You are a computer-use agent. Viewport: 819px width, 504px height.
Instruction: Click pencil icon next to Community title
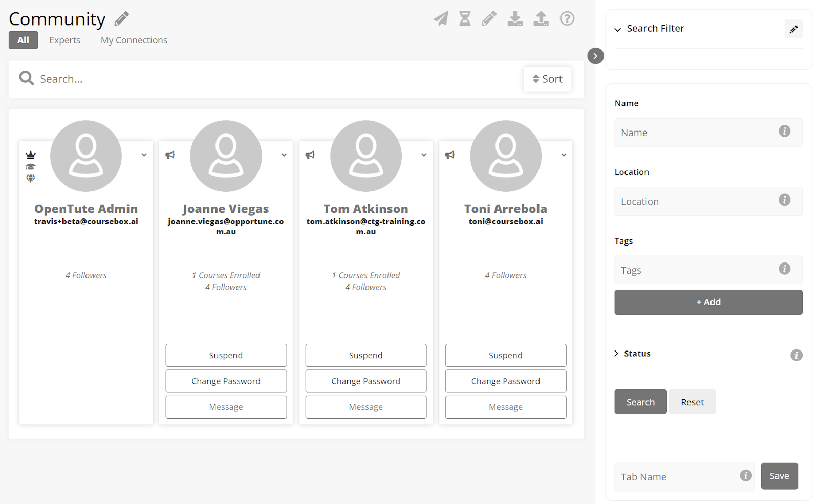pyautogui.click(x=122, y=19)
